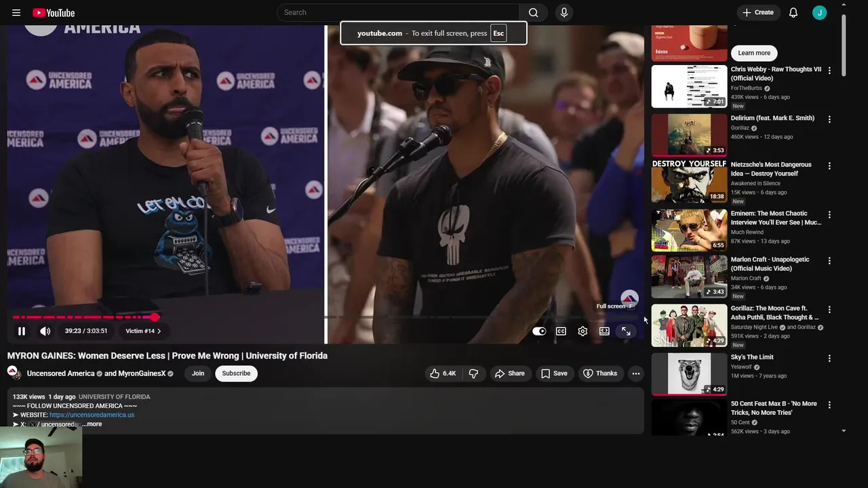Play Marlon Craft Unapologetic thumbnail

click(689, 277)
